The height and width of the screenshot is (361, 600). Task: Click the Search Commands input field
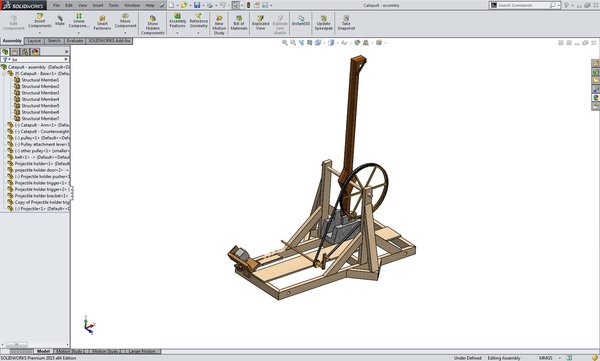pos(523,5)
